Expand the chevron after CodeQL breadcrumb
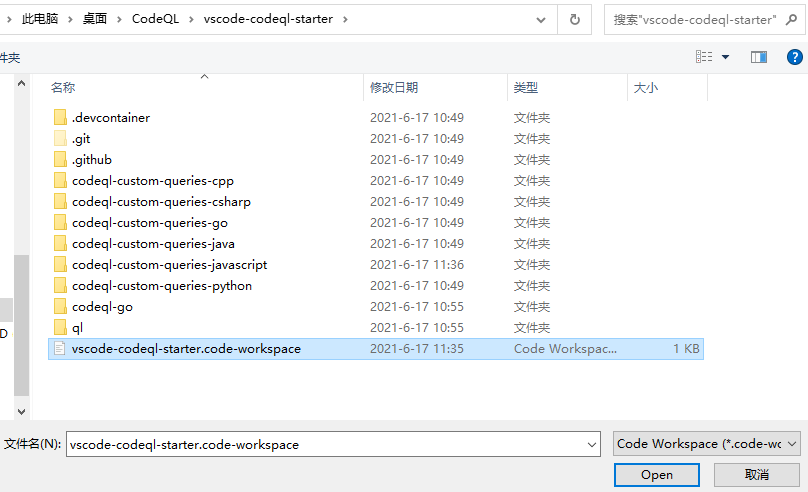This screenshot has height=492, width=808. (191, 20)
